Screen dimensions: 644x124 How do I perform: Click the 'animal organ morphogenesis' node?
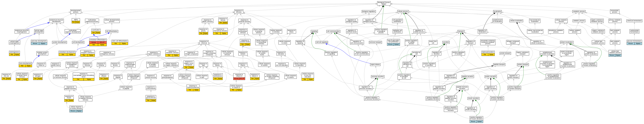pos(15,42)
